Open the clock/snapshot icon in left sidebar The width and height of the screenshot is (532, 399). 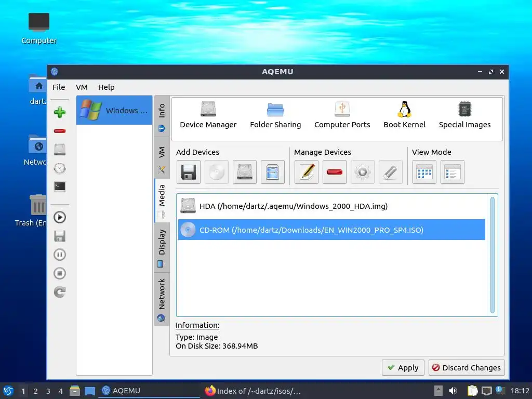[x=60, y=168]
